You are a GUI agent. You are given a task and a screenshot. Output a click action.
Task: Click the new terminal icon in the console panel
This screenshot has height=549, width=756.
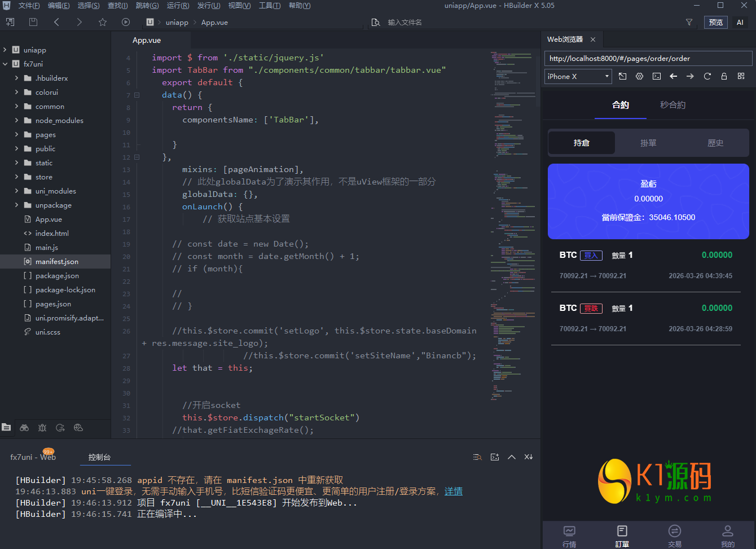point(495,457)
